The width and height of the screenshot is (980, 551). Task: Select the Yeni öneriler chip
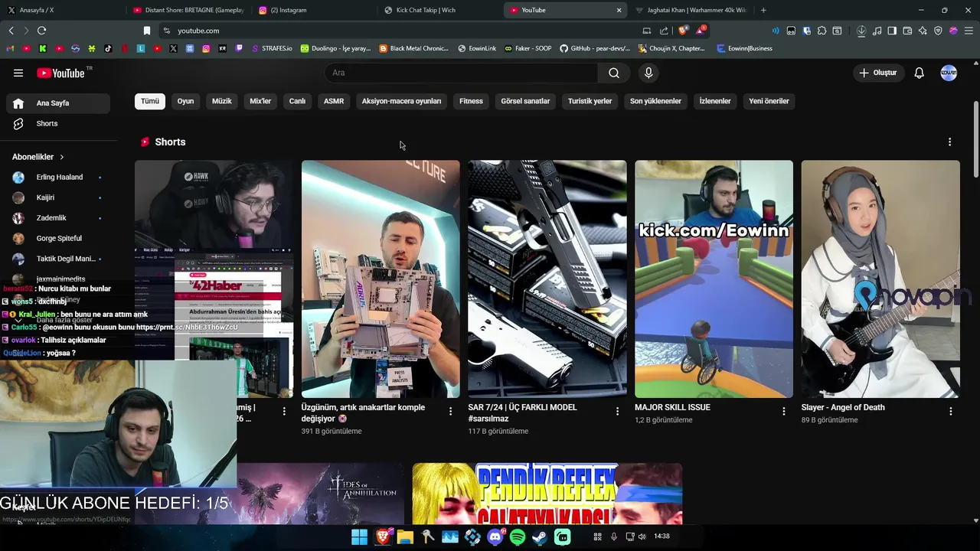pos(769,101)
